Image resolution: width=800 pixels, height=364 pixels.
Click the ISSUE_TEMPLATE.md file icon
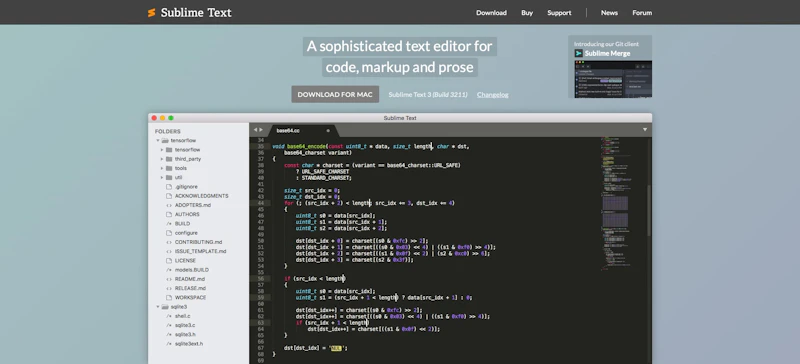coord(169,251)
